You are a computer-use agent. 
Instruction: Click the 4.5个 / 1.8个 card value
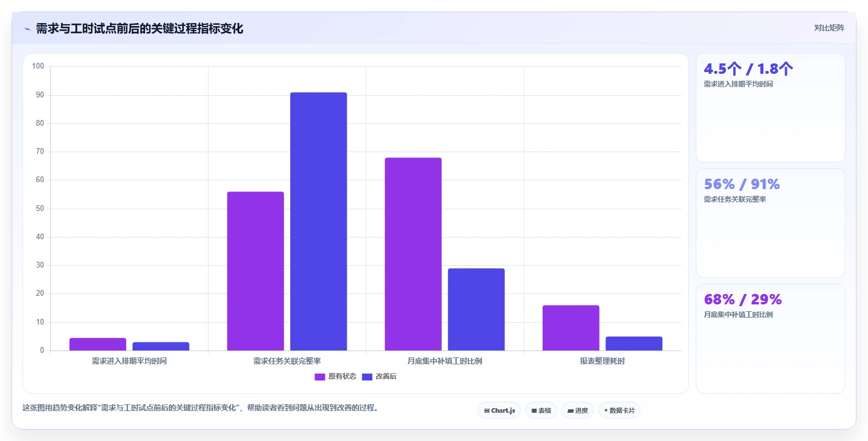(748, 69)
